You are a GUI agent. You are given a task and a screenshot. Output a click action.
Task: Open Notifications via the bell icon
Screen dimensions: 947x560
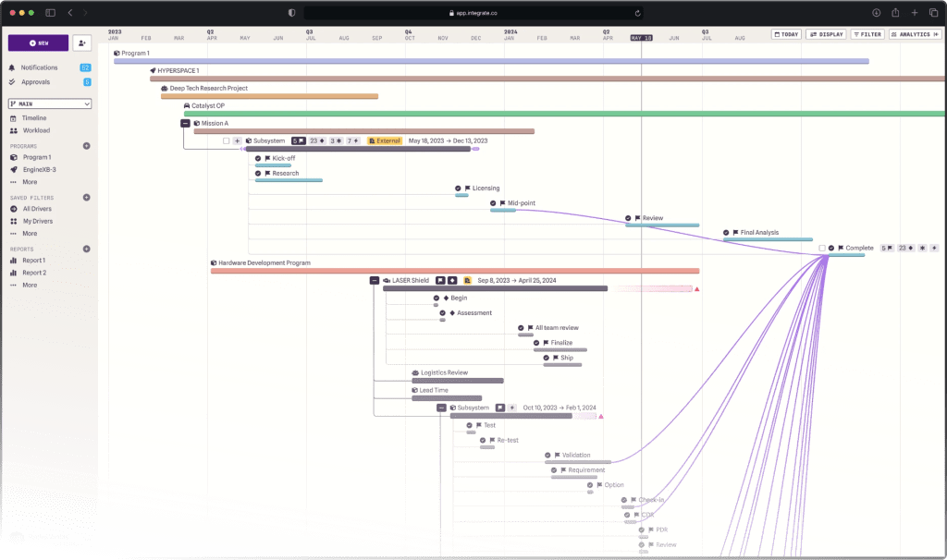(13, 67)
